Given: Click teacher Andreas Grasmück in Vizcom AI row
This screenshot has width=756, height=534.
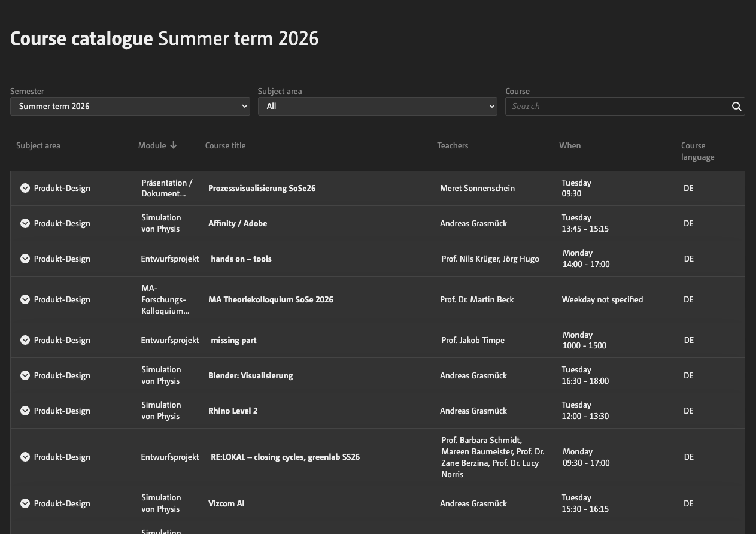Looking at the screenshot, I should pyautogui.click(x=473, y=503).
